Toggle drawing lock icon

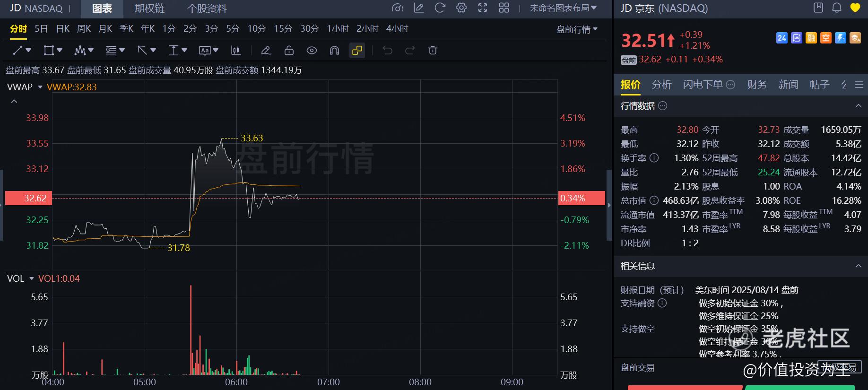pyautogui.click(x=289, y=50)
